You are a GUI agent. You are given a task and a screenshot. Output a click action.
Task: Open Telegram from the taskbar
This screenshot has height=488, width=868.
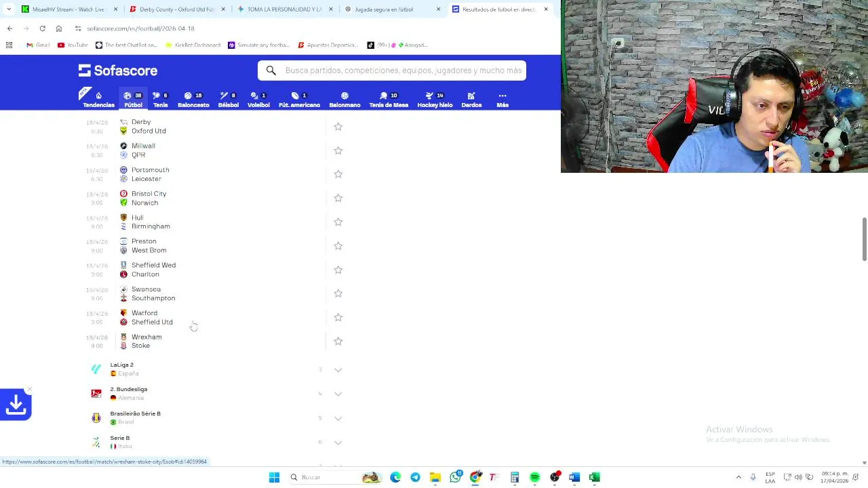pyautogui.click(x=415, y=477)
